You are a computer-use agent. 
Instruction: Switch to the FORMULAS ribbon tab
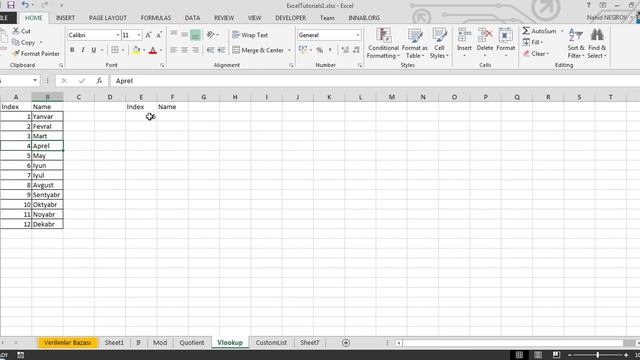[x=156, y=18]
